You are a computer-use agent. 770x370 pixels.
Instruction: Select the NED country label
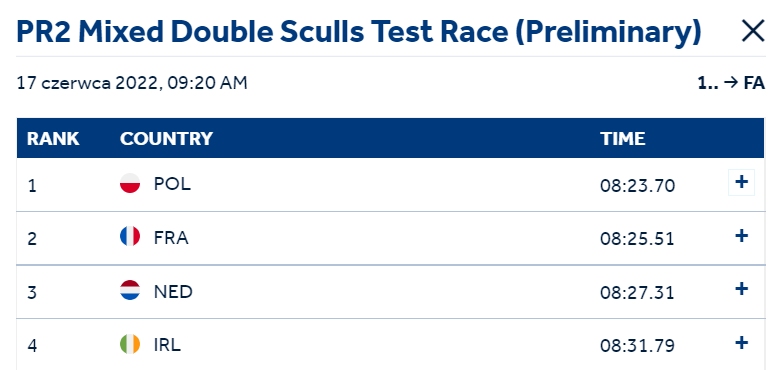click(x=173, y=291)
